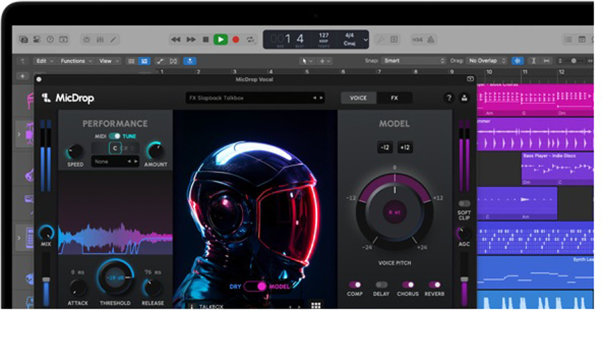This screenshot has width=607, height=364.
Task: Toggle the MIDI/TUNE switch
Action: coord(115,136)
